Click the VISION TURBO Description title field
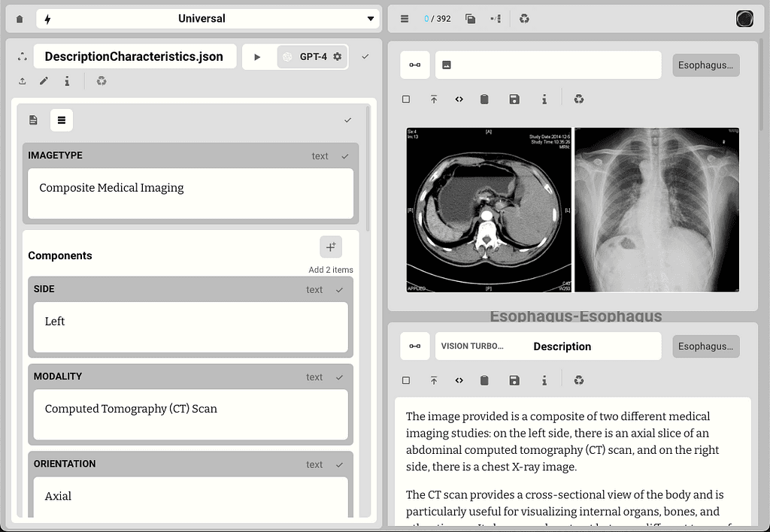Viewport: 770px width, 532px height. pos(548,346)
